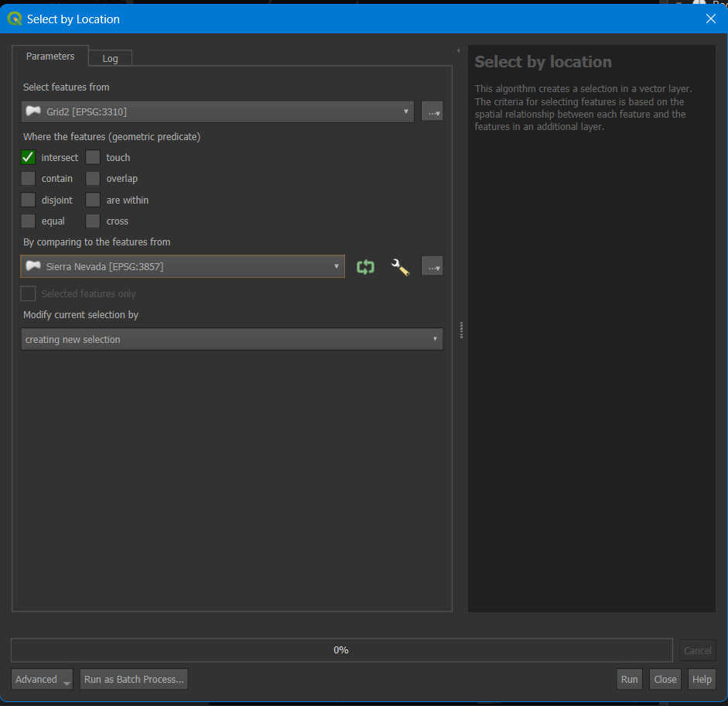Browse for input layer via ellipsis beside Grid2

(432, 111)
